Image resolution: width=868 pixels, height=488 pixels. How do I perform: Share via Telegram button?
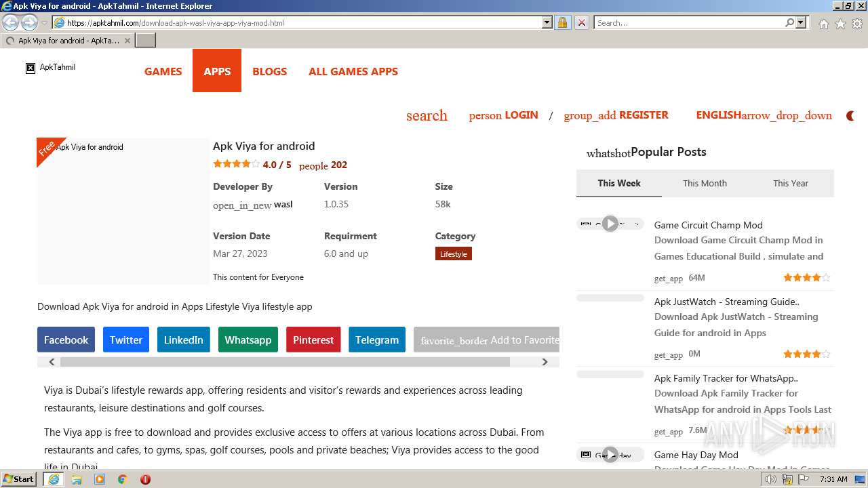(x=377, y=340)
